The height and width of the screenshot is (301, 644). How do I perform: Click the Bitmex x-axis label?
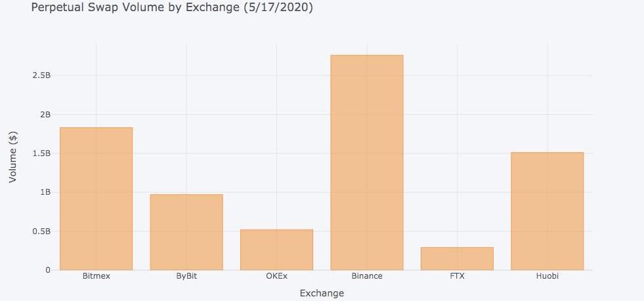pos(96,276)
